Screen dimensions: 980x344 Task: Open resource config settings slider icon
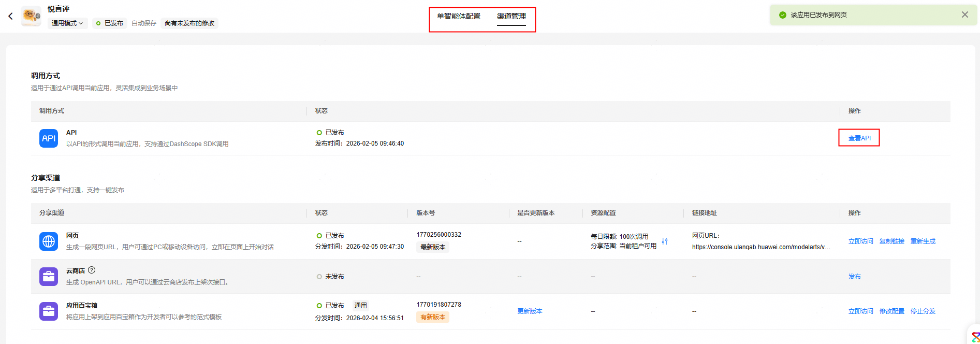[665, 241]
